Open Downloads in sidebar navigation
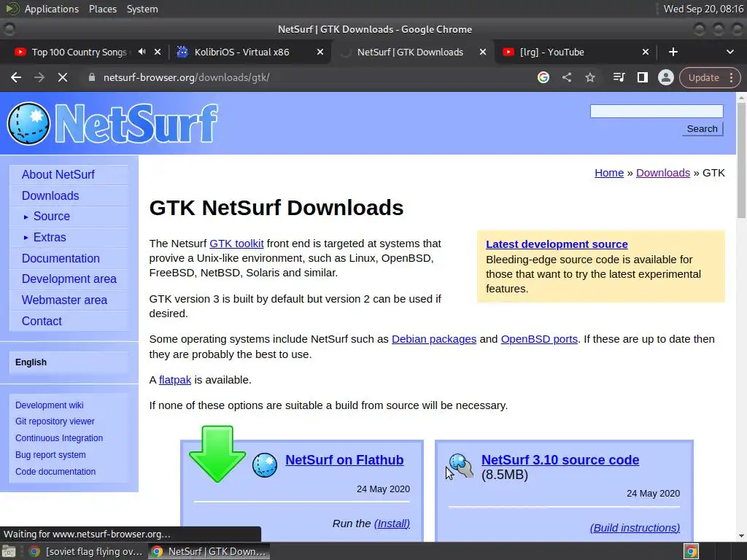This screenshot has width=747, height=560. click(50, 195)
